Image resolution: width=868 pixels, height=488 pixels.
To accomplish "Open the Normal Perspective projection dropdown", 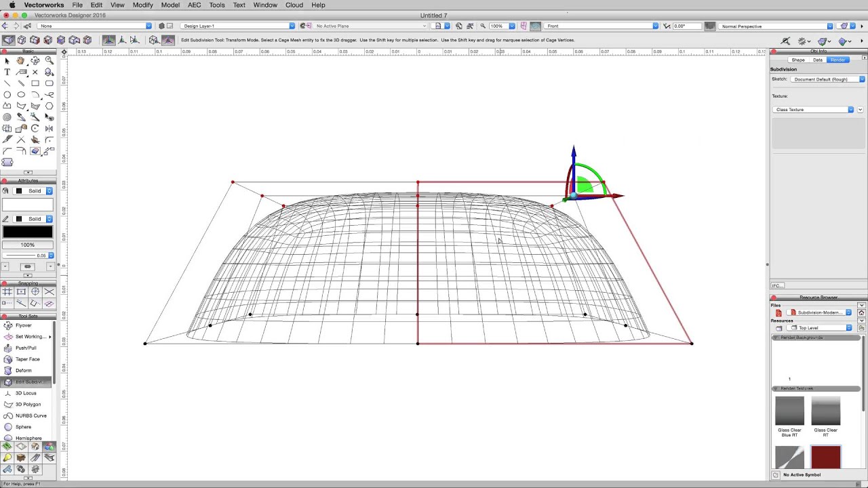I will (776, 26).
